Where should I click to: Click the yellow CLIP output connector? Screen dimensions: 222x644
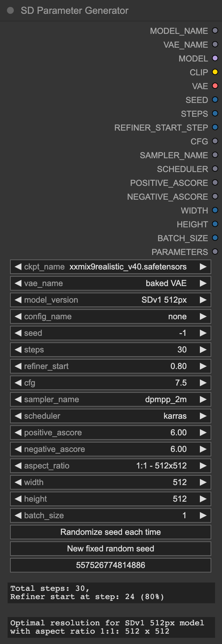tap(215, 72)
